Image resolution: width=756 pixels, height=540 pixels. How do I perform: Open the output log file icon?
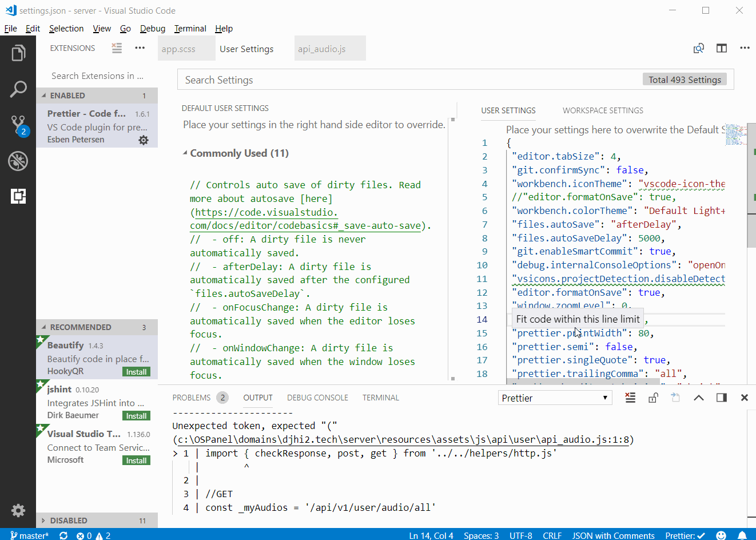pyautogui.click(x=675, y=398)
